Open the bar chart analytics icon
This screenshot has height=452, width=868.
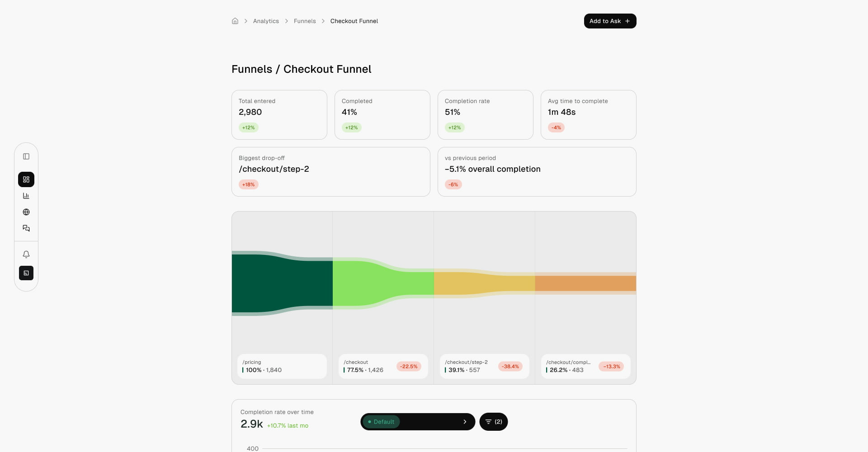point(26,196)
